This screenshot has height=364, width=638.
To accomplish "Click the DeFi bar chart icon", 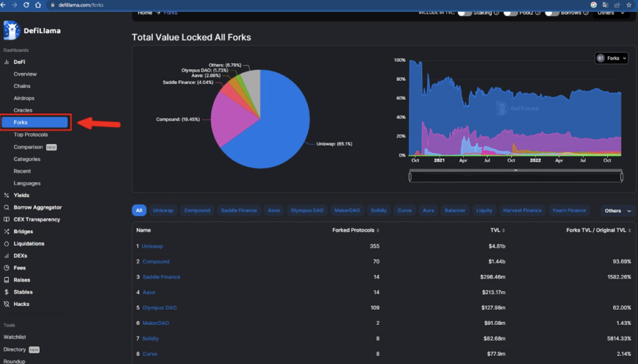I will (6, 62).
